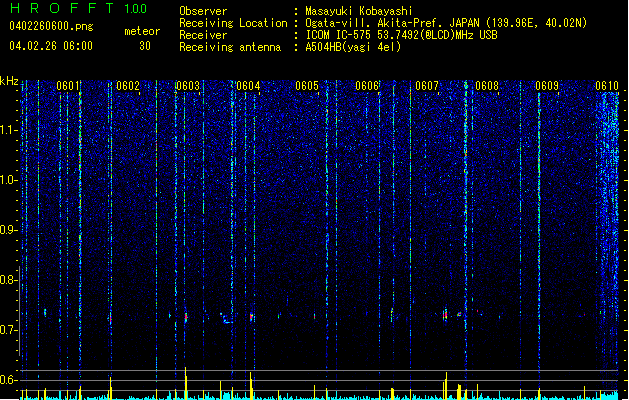Click the 0607 time marker
Viewport: 629px width, 400px height.
427,86
